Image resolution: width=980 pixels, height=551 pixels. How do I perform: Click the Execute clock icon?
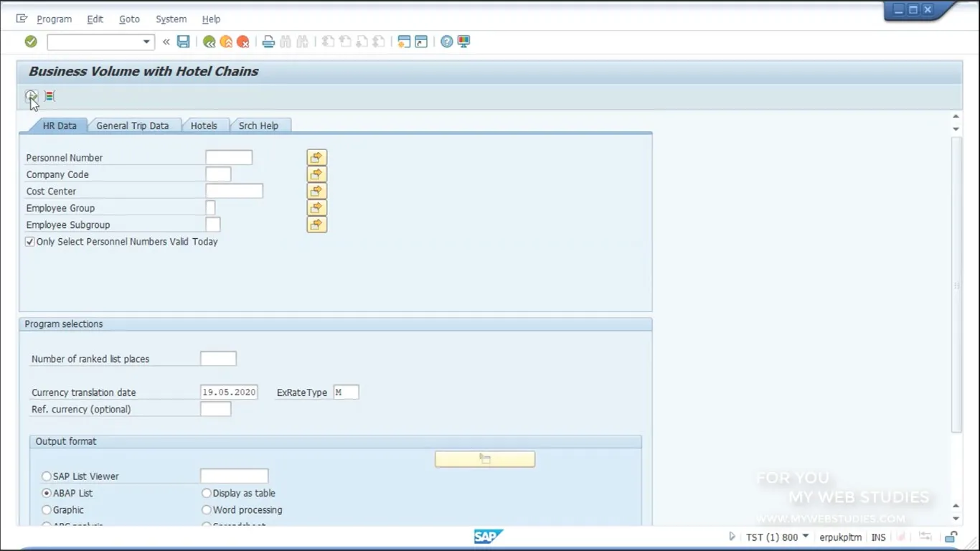pos(31,95)
